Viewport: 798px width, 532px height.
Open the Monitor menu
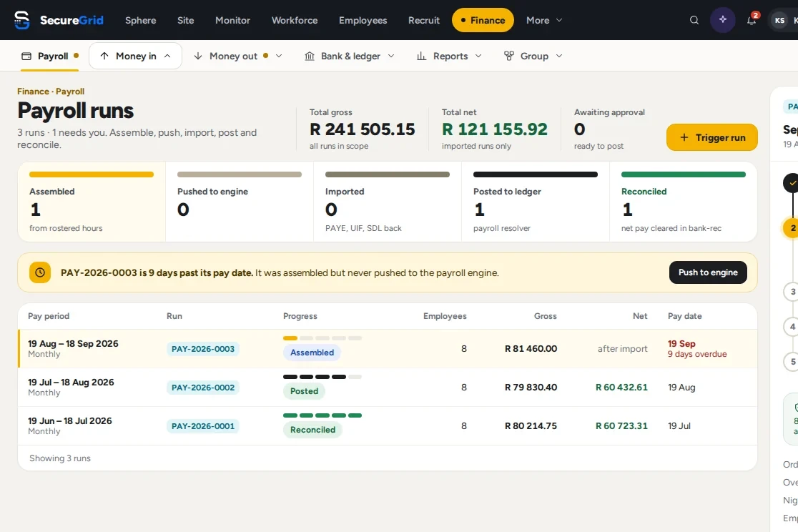point(232,20)
